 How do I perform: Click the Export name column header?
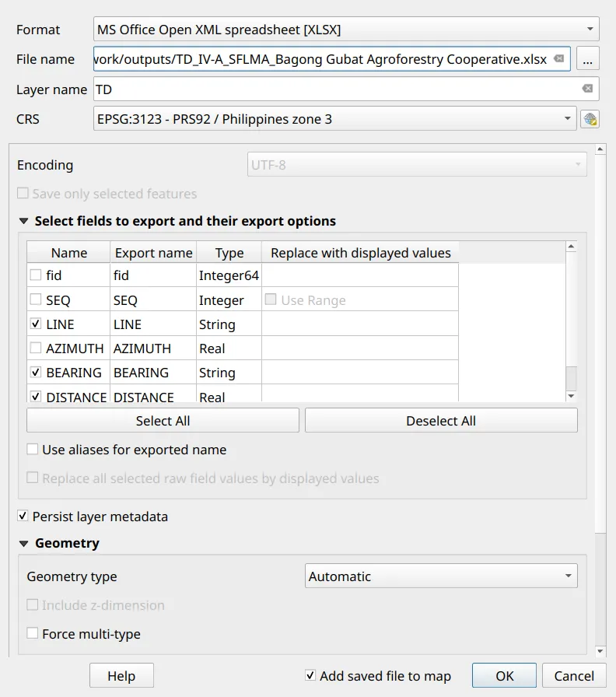pos(153,253)
